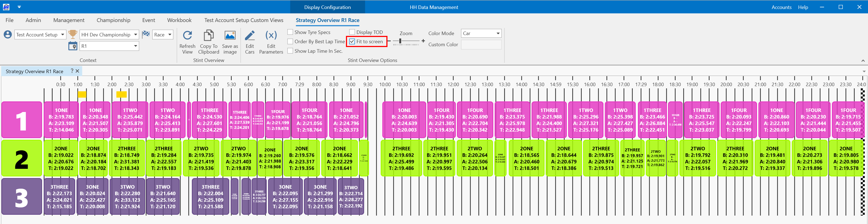The height and width of the screenshot is (224, 868).
Task: Open Accounts in the title bar
Action: (x=781, y=7)
